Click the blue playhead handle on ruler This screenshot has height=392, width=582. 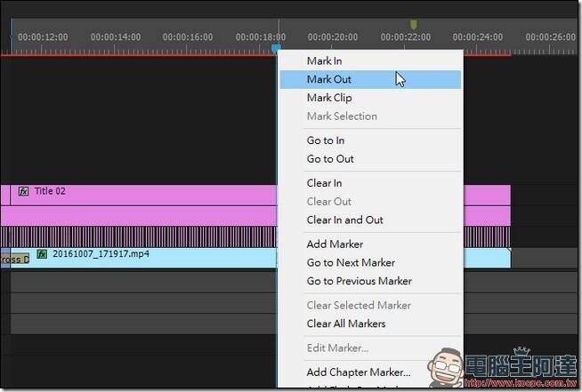(x=276, y=48)
